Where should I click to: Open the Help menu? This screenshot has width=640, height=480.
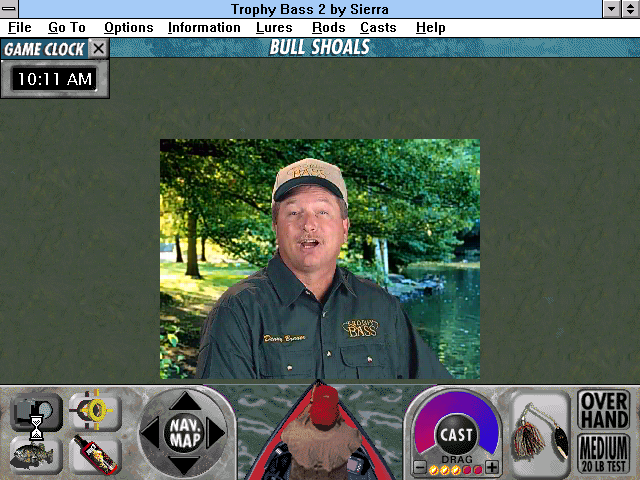[431, 28]
